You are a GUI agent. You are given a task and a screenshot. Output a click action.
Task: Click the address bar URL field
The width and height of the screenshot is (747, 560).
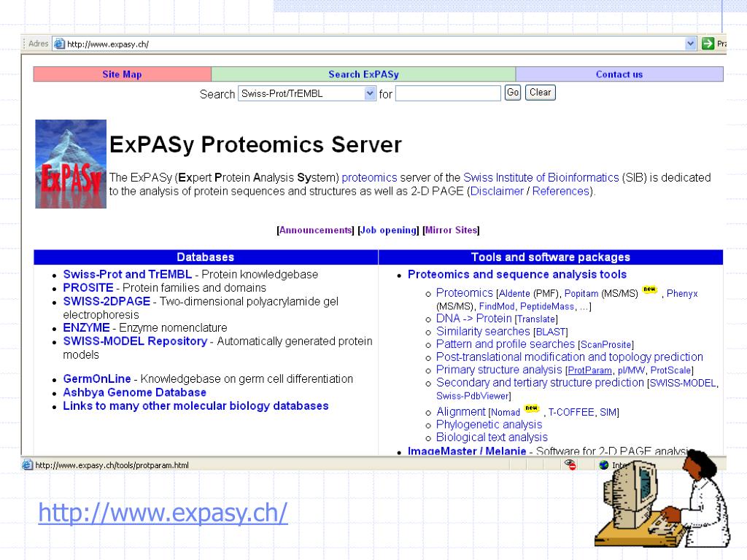coord(374,44)
